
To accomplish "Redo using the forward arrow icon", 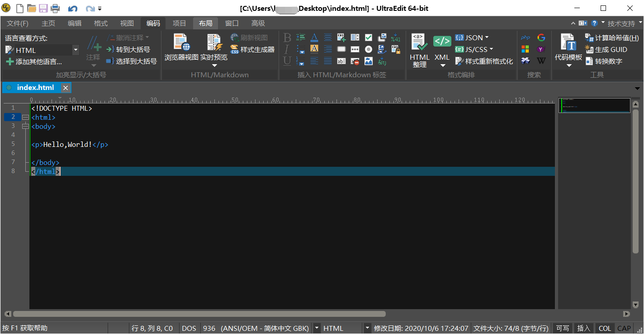I will coord(90,9).
